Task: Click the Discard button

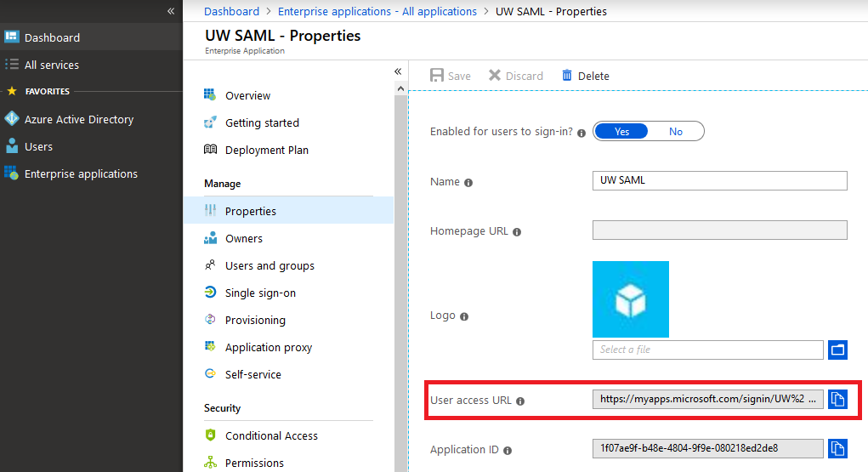Action: [515, 76]
